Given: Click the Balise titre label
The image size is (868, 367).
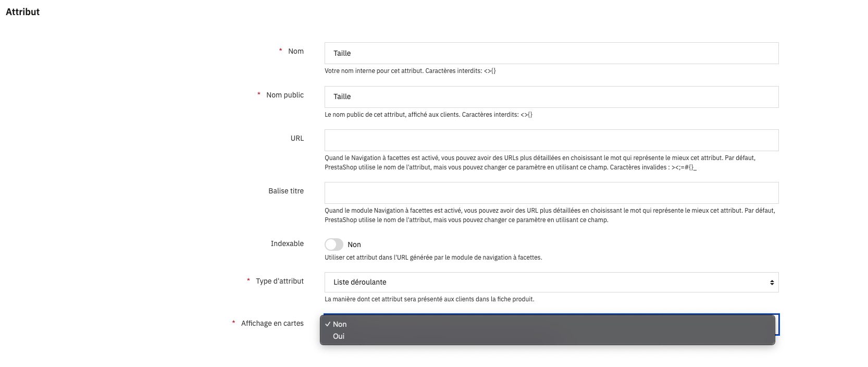Looking at the screenshot, I should [286, 191].
